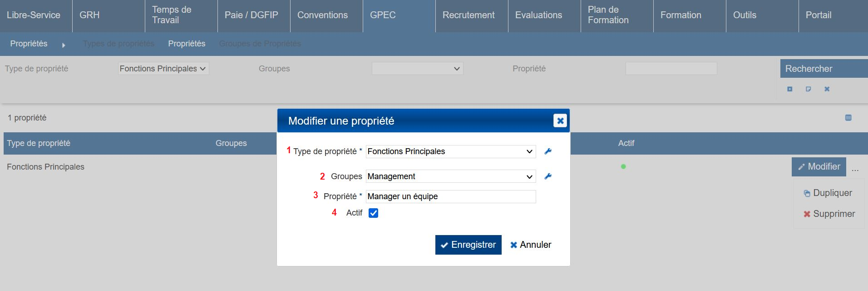The width and height of the screenshot is (868, 291).
Task: Click the wrench icon beside Groupes dropdown
Action: click(548, 176)
